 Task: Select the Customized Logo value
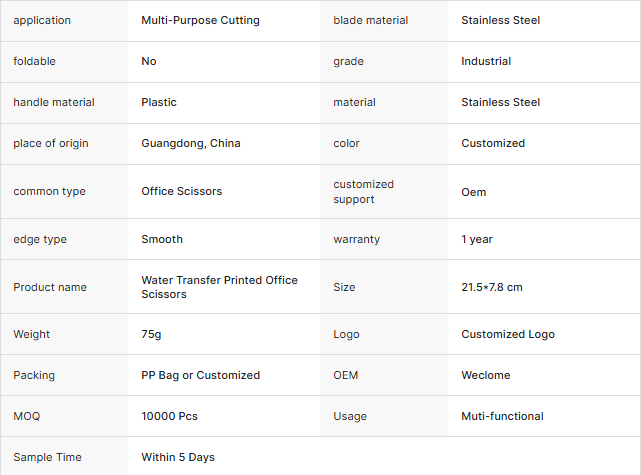click(x=508, y=334)
